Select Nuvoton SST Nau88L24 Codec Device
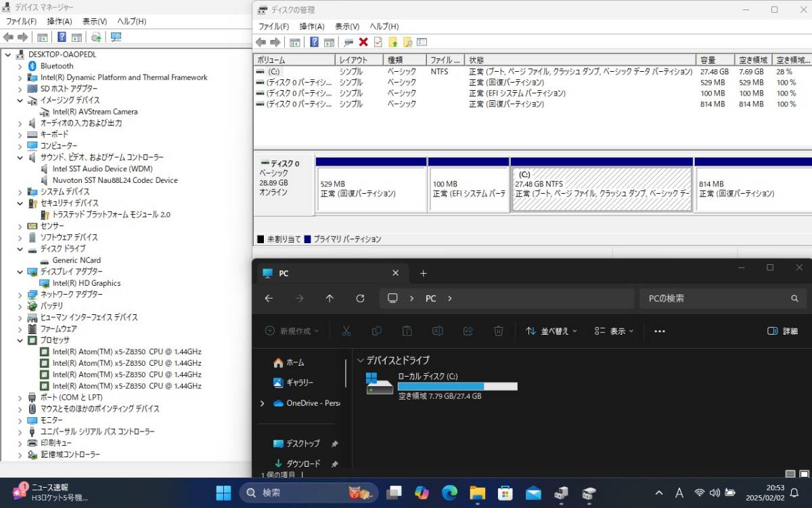Screen dimensions: 812x508 (115, 180)
